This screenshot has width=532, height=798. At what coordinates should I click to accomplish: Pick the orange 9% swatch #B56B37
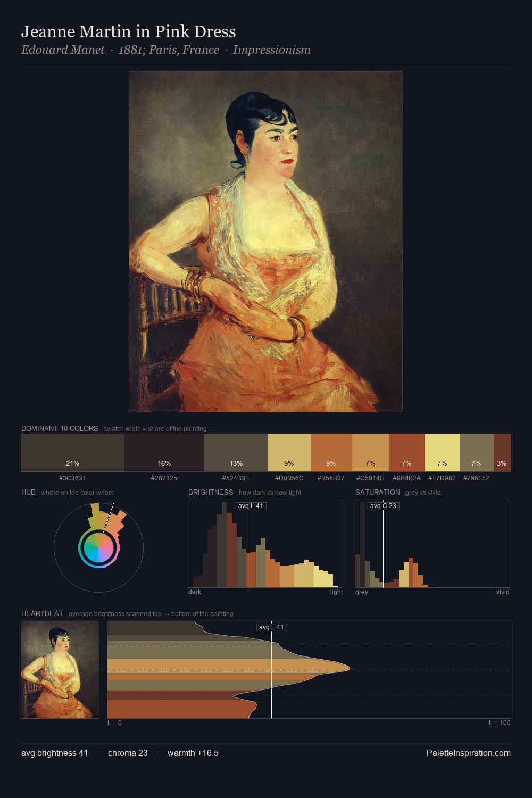[331, 453]
